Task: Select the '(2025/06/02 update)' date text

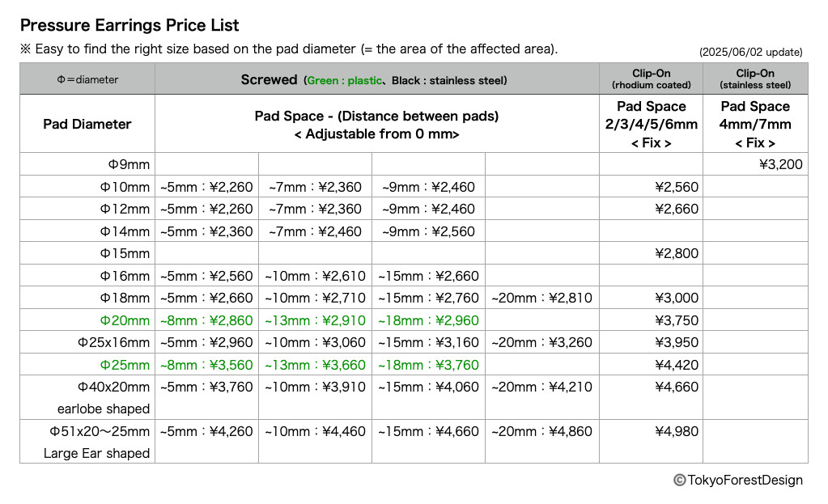Action: click(x=750, y=52)
